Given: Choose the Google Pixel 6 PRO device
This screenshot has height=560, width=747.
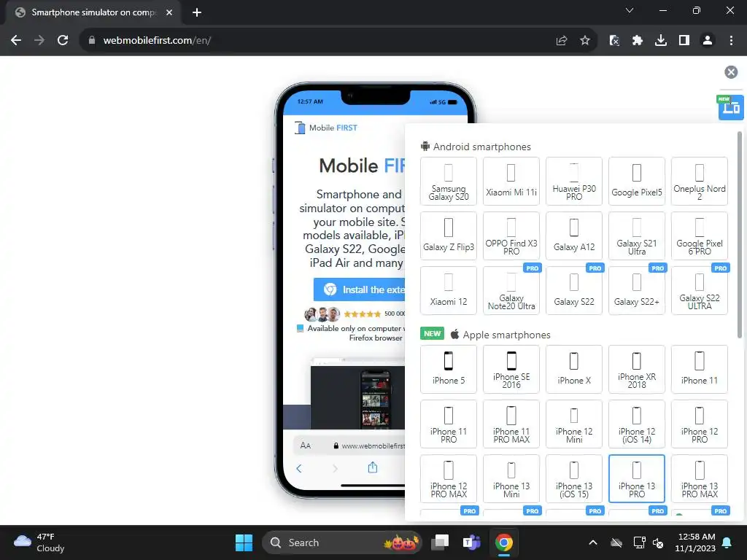Looking at the screenshot, I should 700,236.
